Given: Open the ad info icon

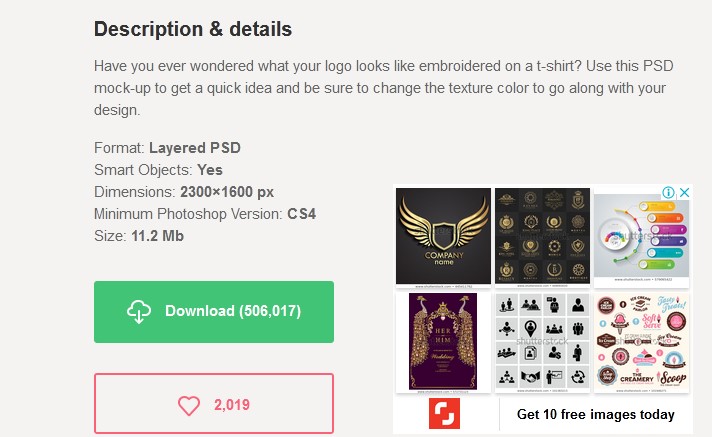Looking at the screenshot, I should (x=669, y=193).
